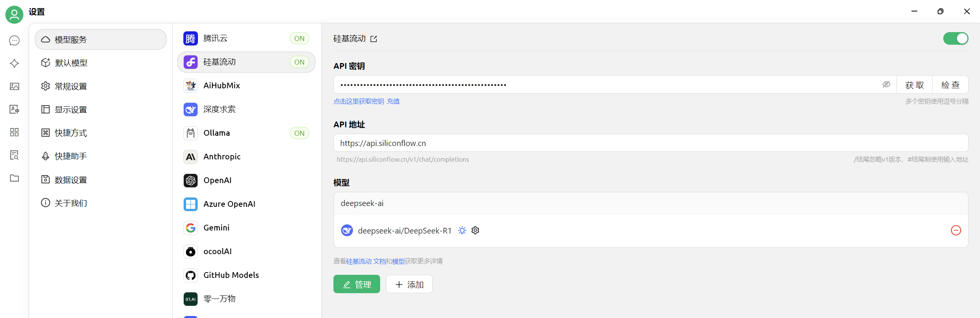Screen dimensions: 980x318
Task: Open the user avatar profile
Action: point(14,15)
